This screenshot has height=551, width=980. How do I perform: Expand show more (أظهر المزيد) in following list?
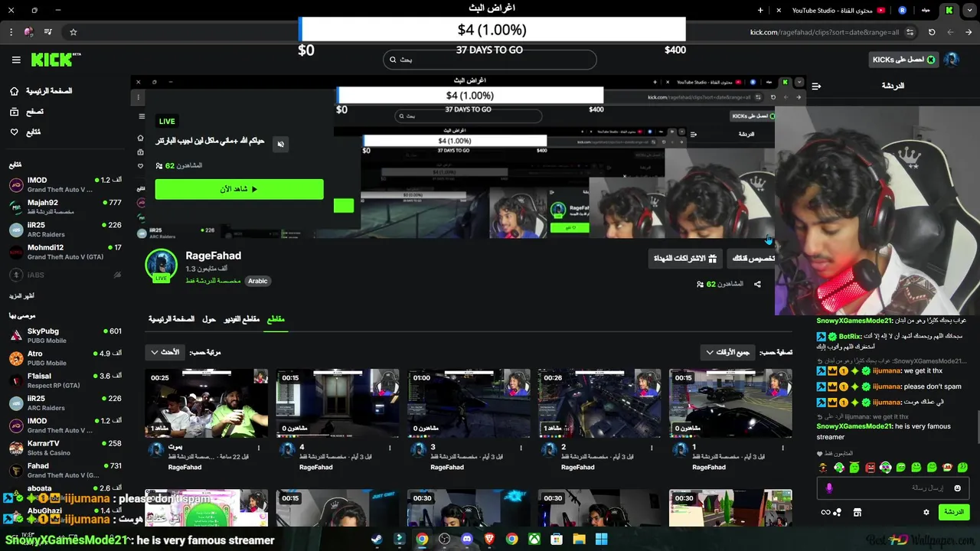[x=21, y=295]
